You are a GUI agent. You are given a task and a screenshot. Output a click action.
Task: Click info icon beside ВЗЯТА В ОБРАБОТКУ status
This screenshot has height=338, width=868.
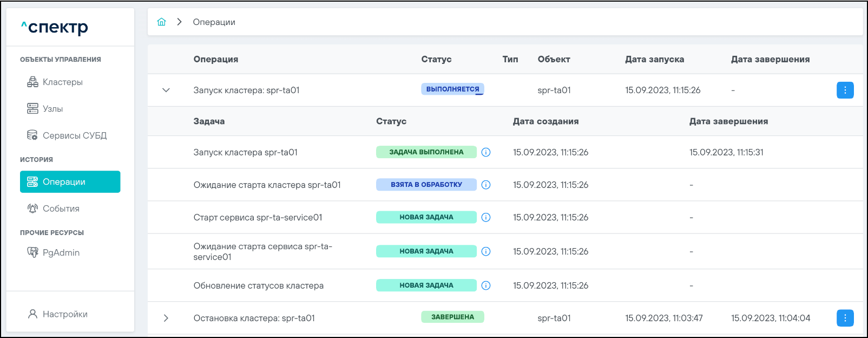tap(486, 185)
